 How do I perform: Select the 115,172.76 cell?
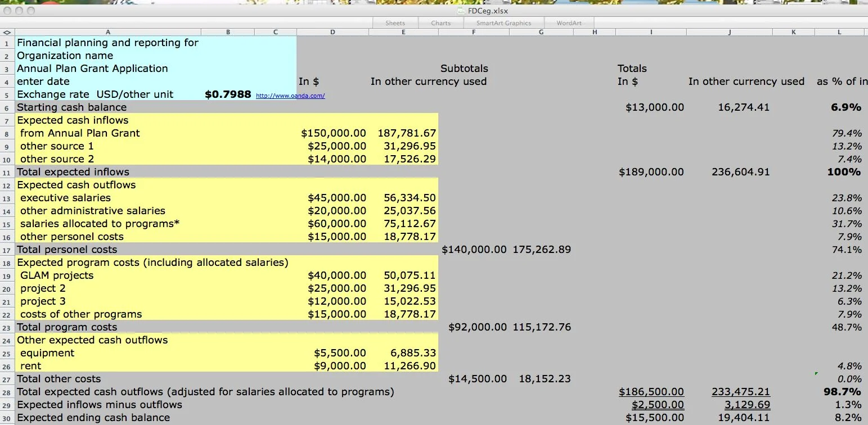coord(541,327)
